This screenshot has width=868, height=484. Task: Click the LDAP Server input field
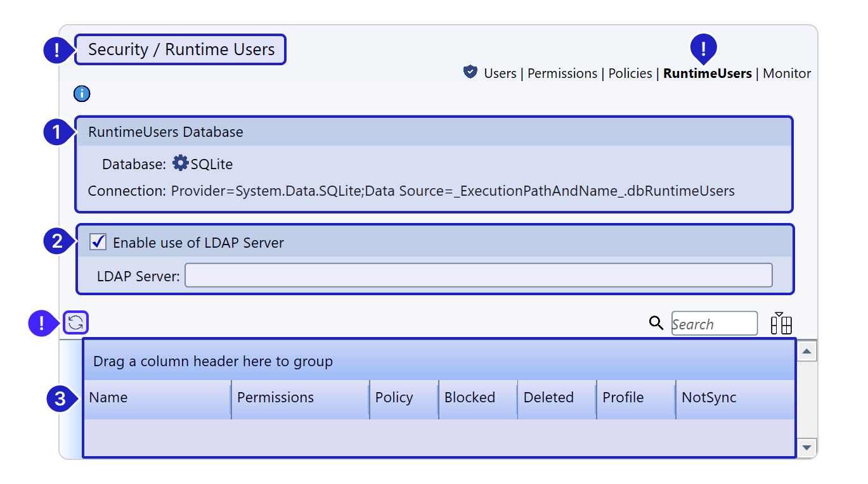click(478, 276)
